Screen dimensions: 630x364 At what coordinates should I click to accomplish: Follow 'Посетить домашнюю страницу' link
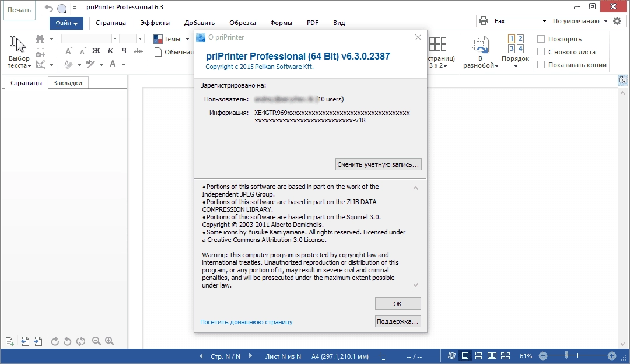246,322
